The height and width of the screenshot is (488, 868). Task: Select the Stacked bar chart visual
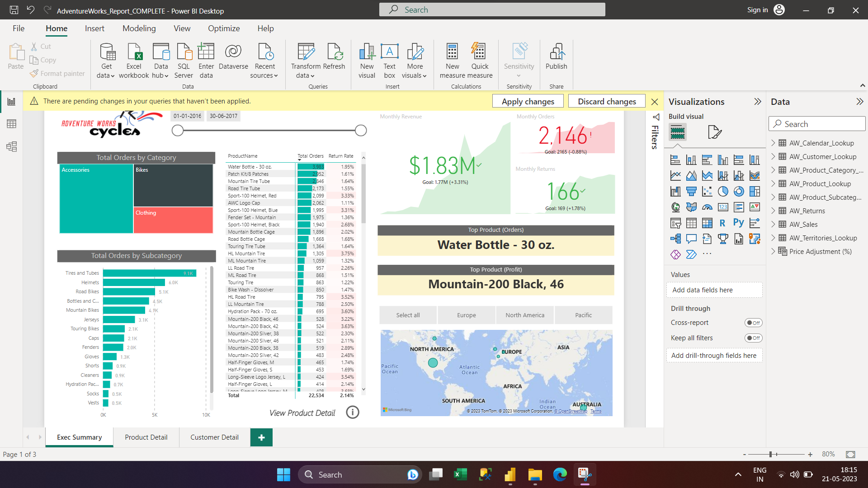coord(675,160)
